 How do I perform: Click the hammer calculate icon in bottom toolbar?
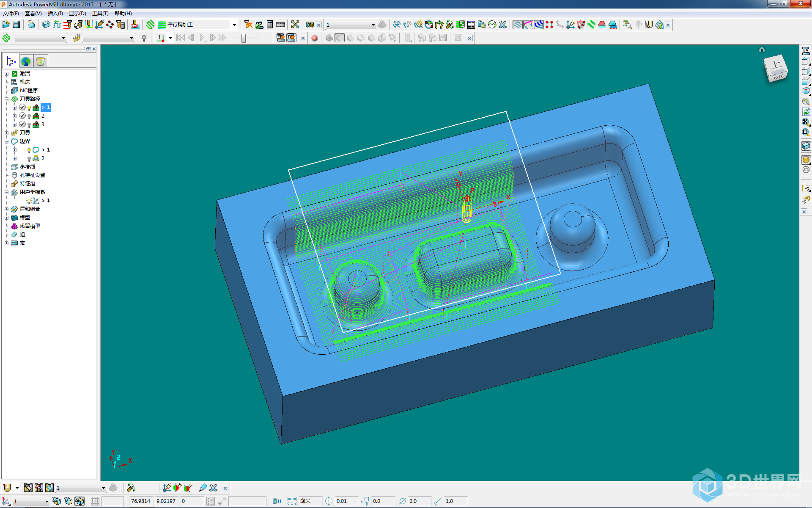(131, 488)
